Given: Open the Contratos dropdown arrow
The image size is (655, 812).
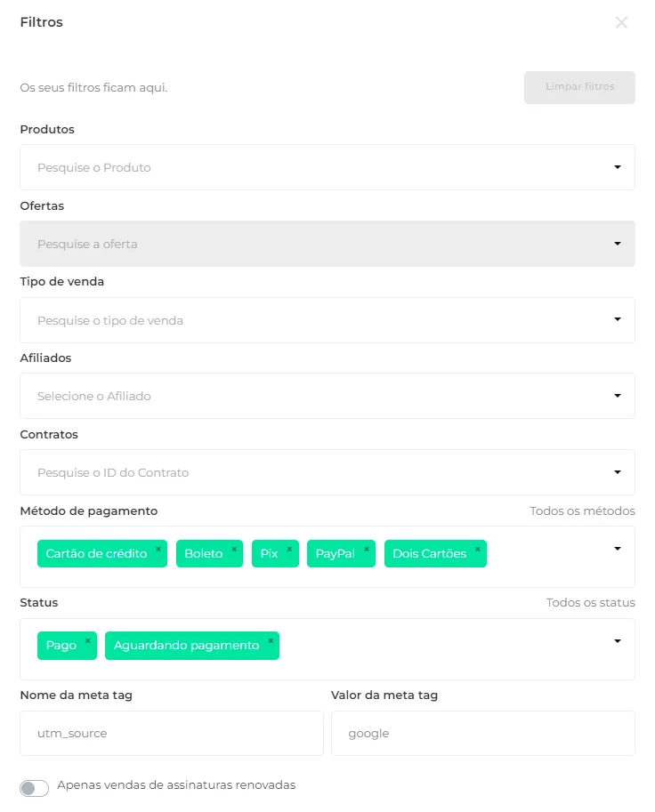Looking at the screenshot, I should (617, 471).
